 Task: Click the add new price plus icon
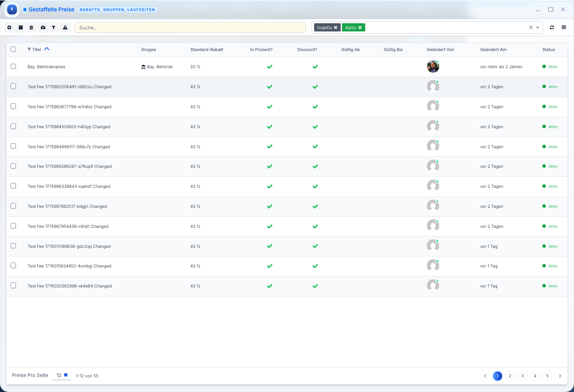point(9,27)
